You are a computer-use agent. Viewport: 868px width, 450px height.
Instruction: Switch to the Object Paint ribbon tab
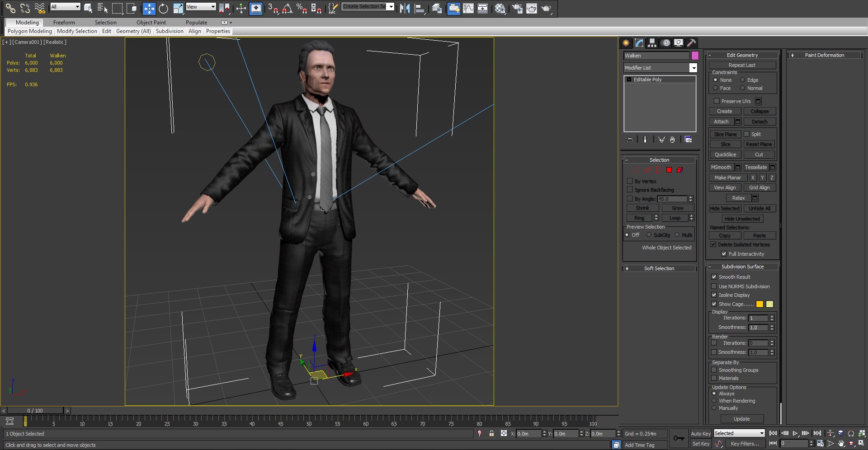(151, 23)
